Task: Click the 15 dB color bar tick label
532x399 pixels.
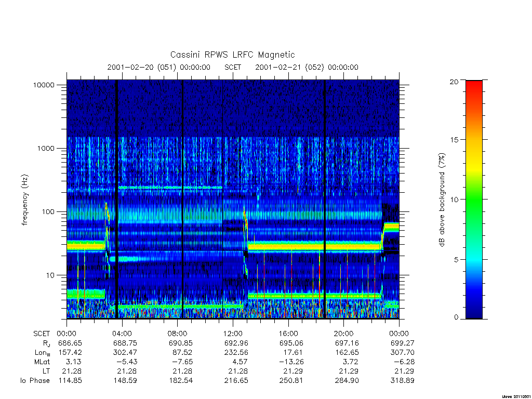Action: [454, 140]
